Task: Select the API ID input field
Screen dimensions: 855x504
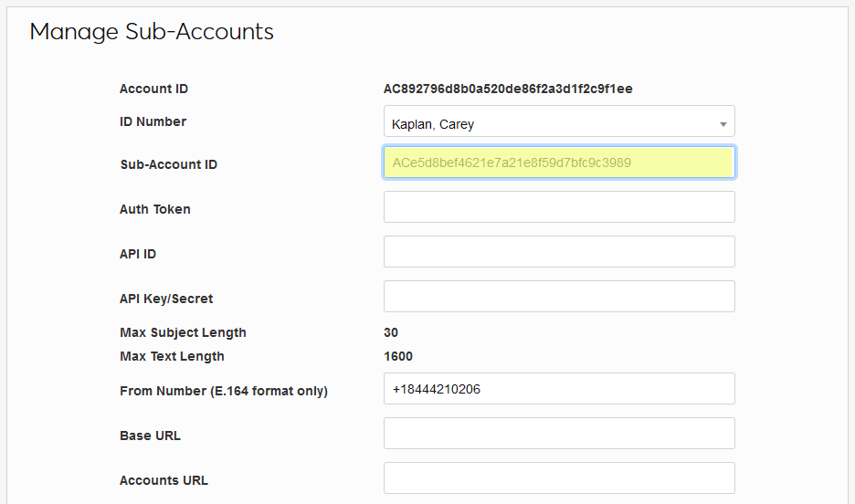Action: tap(558, 252)
